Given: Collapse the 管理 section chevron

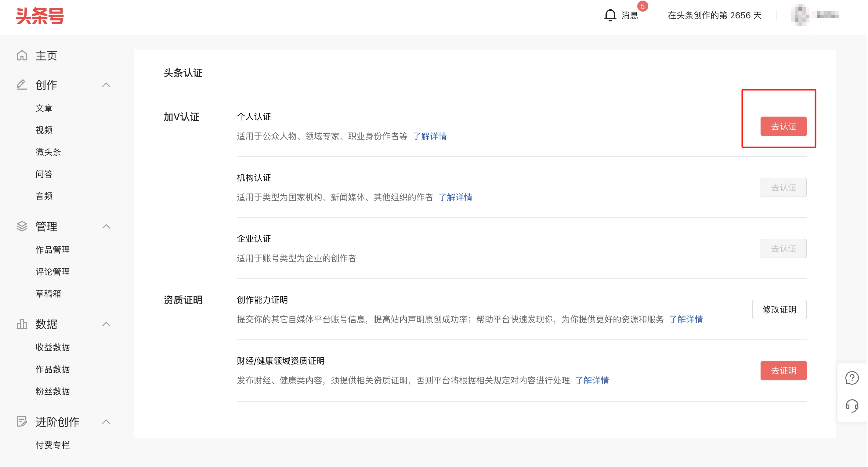Looking at the screenshot, I should (x=106, y=226).
